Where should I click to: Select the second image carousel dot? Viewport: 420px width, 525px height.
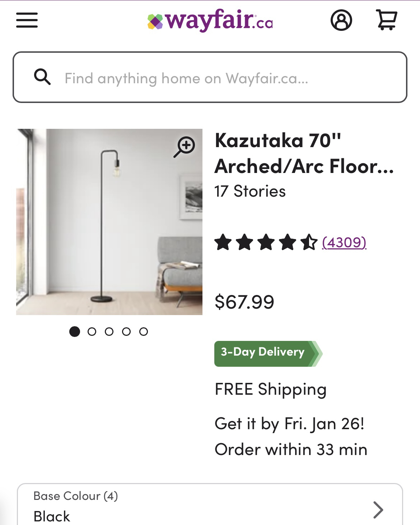pyautogui.click(x=92, y=332)
